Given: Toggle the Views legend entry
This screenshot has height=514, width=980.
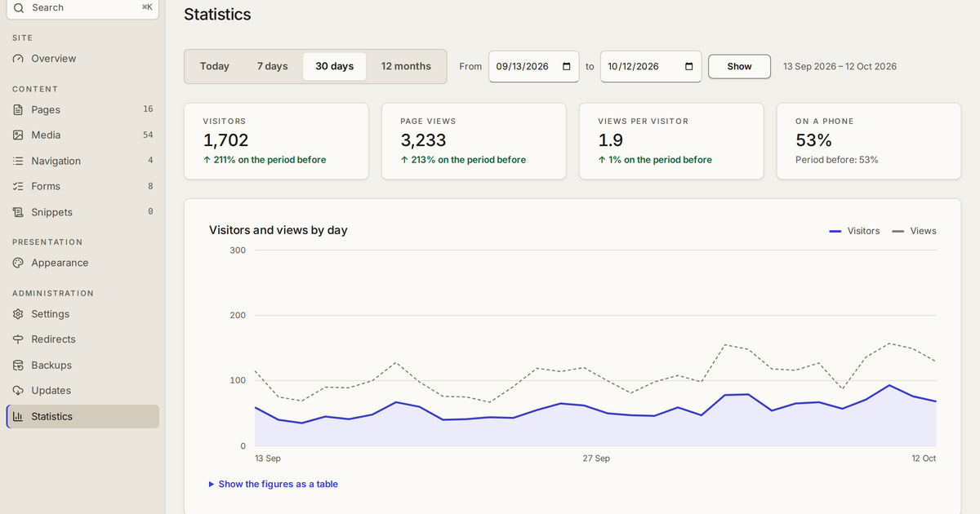Looking at the screenshot, I should [x=914, y=231].
